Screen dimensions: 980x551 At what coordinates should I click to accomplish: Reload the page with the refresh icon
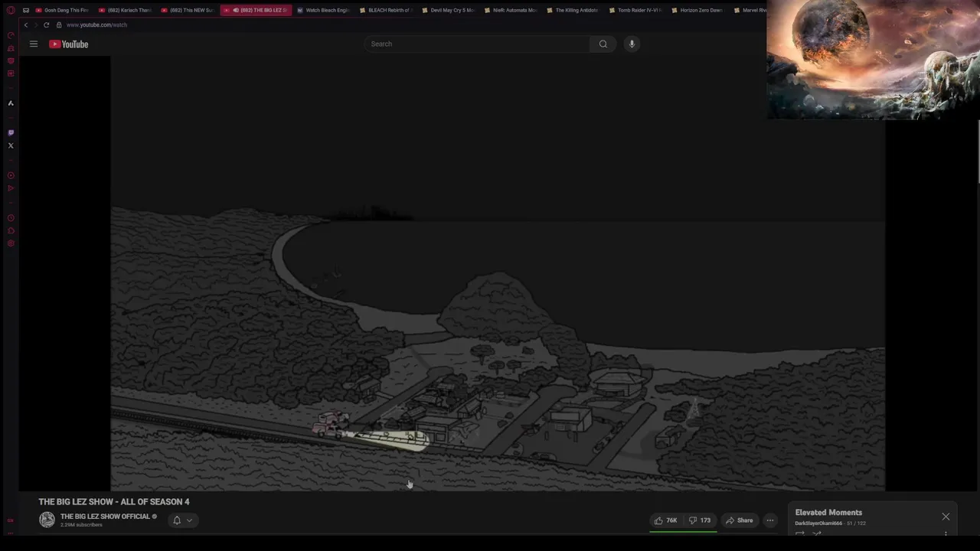46,24
